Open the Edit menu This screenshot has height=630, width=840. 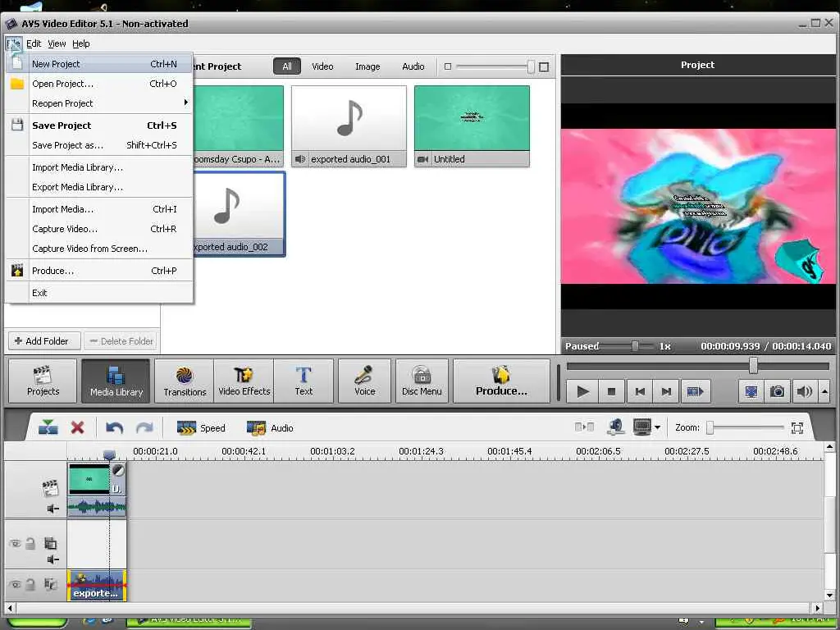[x=34, y=43]
